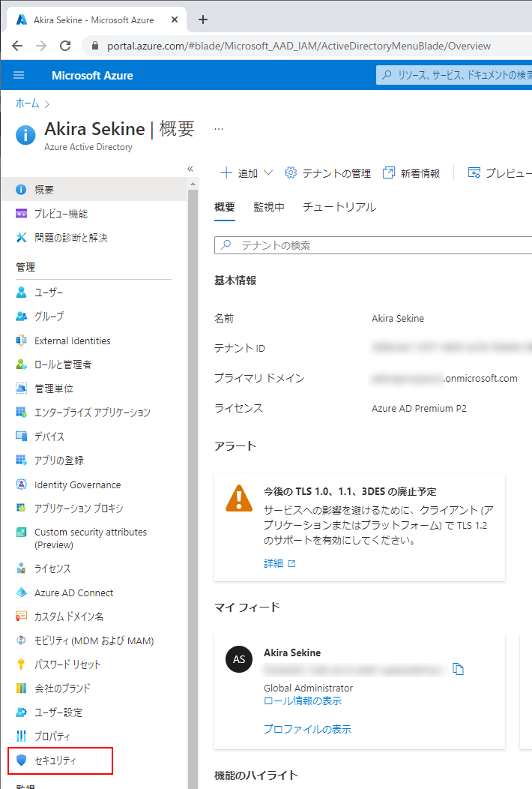Click the AS avatar circle

coord(239,659)
